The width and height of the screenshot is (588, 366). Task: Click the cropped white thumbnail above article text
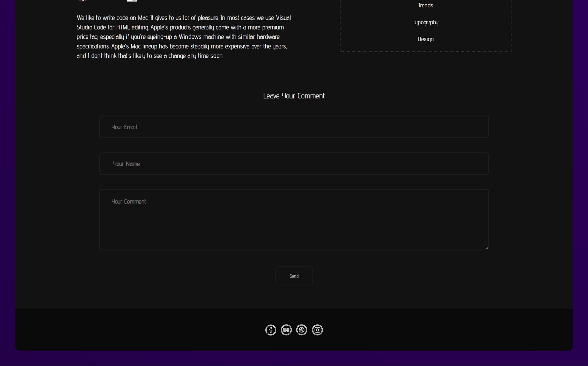pyautogui.click(x=132, y=1)
